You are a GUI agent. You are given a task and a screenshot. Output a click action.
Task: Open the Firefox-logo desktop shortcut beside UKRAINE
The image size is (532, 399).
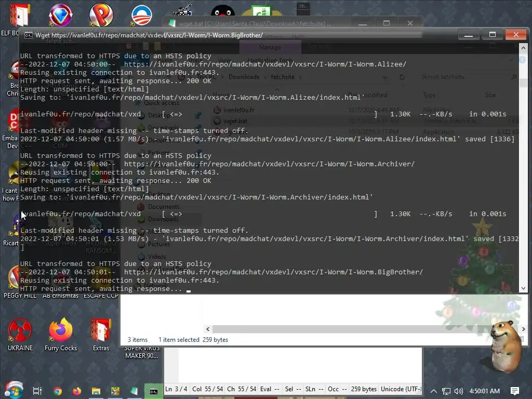(61, 335)
